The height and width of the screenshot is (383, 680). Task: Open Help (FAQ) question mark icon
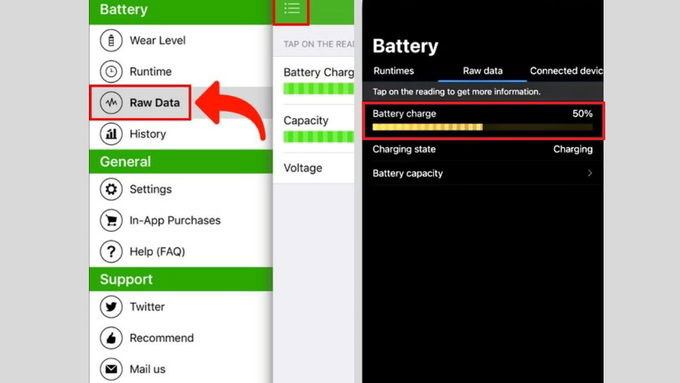[x=111, y=252]
